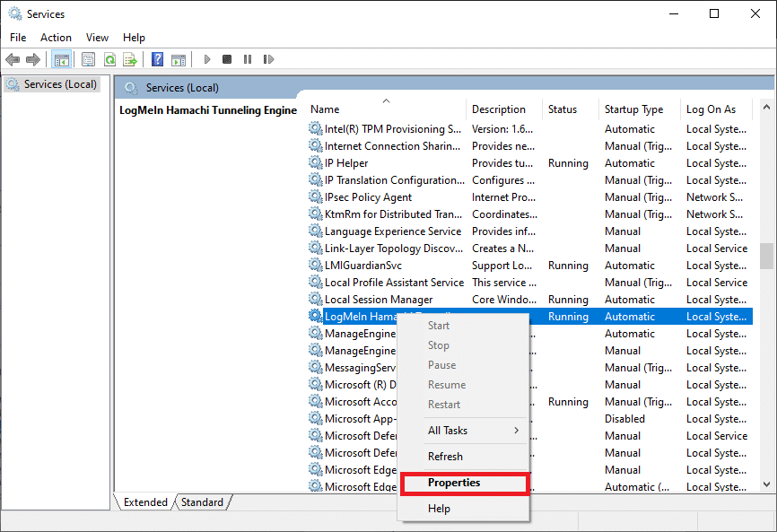
Task: Switch to the Standard tab
Action: click(202, 501)
